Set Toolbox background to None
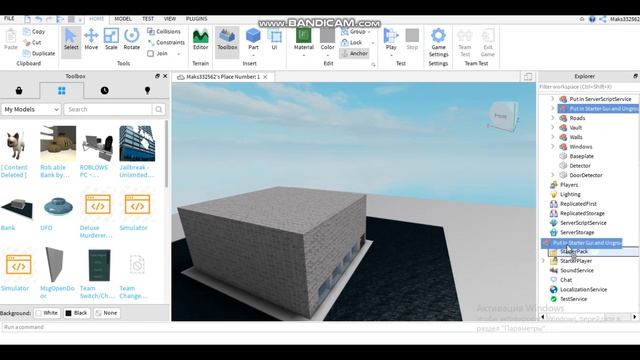This screenshot has width=640, height=360. 106,313
